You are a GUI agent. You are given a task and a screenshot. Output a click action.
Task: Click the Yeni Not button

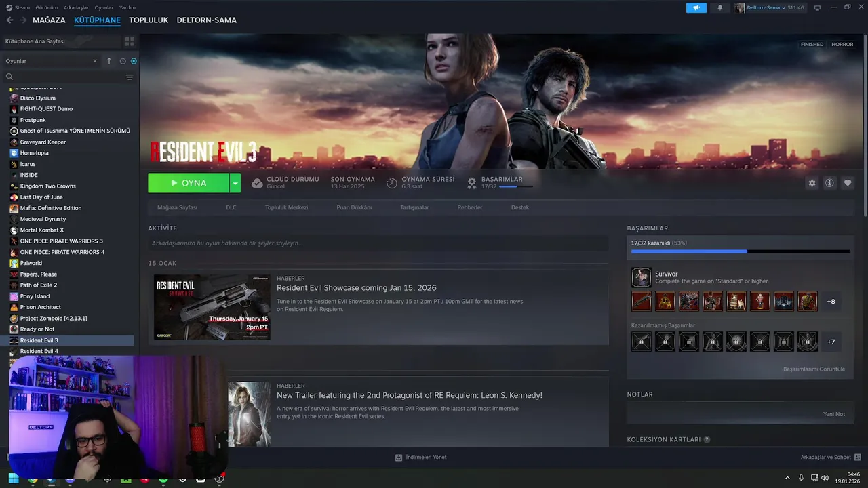[x=834, y=414]
